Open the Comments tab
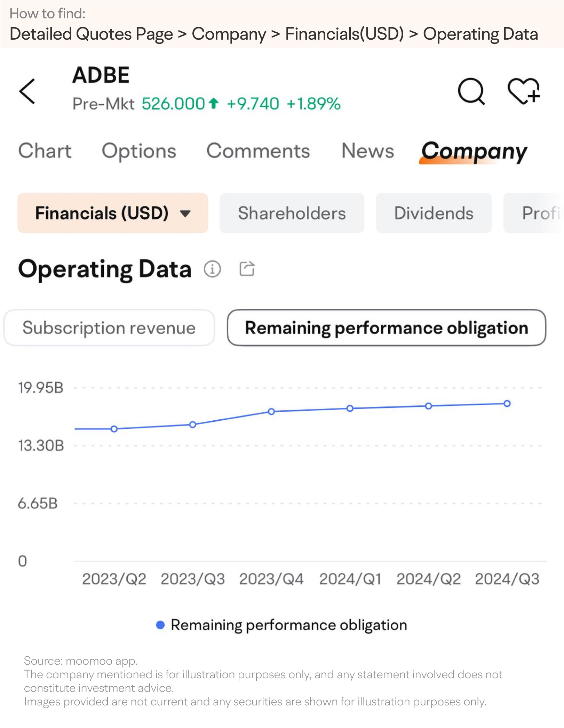The width and height of the screenshot is (564, 728). coord(258,151)
